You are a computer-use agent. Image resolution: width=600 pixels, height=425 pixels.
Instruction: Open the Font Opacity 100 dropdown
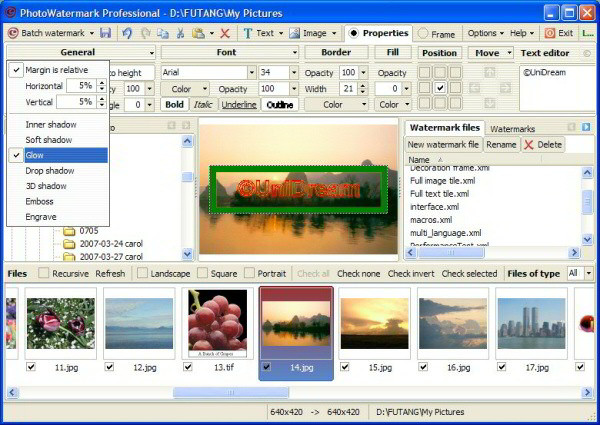click(x=293, y=89)
